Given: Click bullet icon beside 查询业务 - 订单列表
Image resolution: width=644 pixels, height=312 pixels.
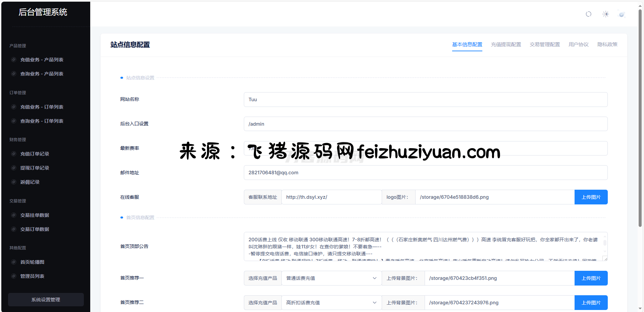Looking at the screenshot, I should (x=14, y=121).
